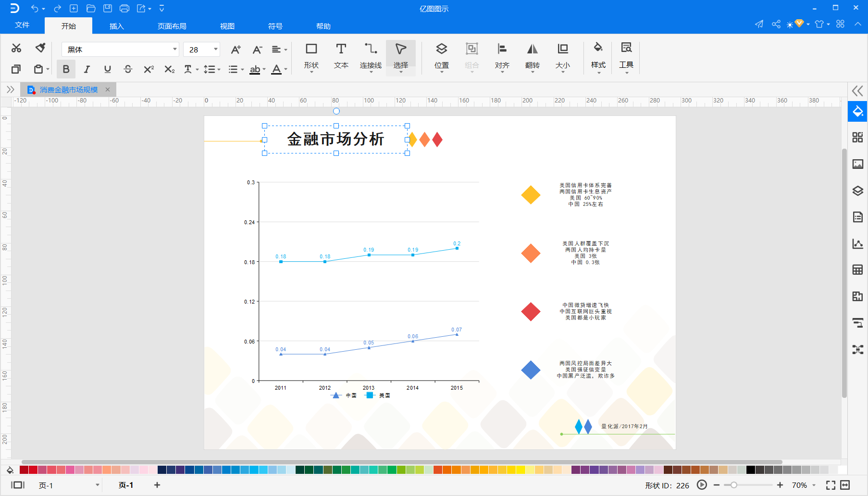Open the table panel in right sidebar
This screenshot has width=868, height=496.
[x=858, y=269]
